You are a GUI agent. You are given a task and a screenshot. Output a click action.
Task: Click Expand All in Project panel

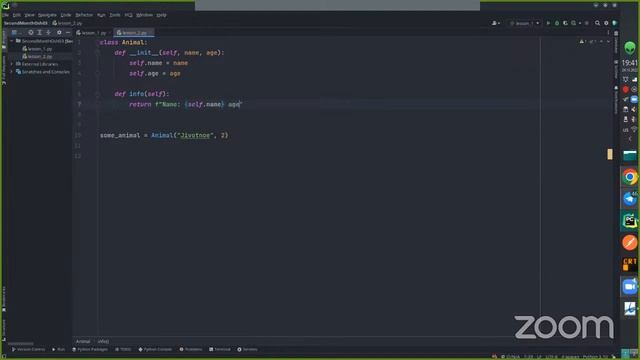pyautogui.click(x=40, y=32)
